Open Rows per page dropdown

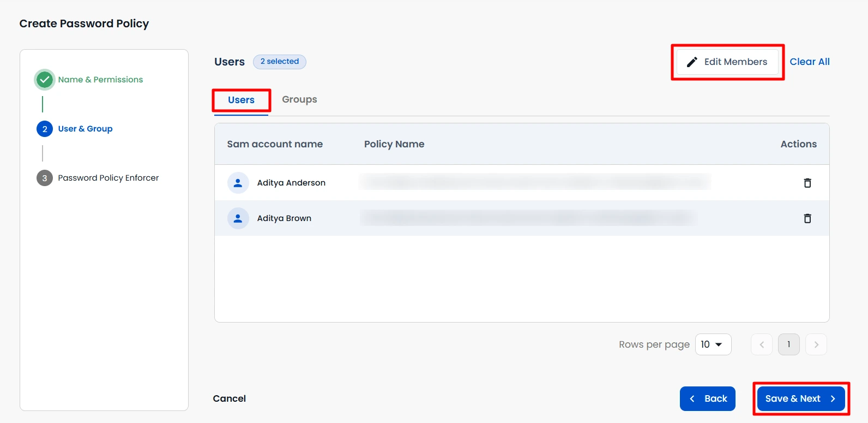tap(713, 344)
